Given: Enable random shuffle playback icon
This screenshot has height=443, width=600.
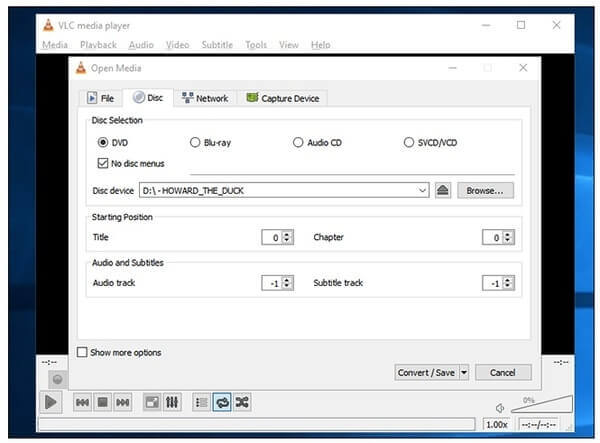Looking at the screenshot, I should click(242, 402).
